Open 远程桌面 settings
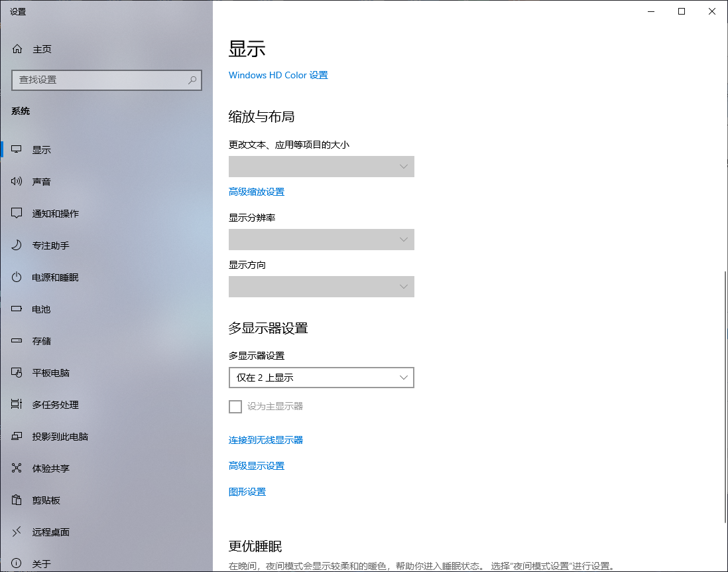 (x=106, y=532)
